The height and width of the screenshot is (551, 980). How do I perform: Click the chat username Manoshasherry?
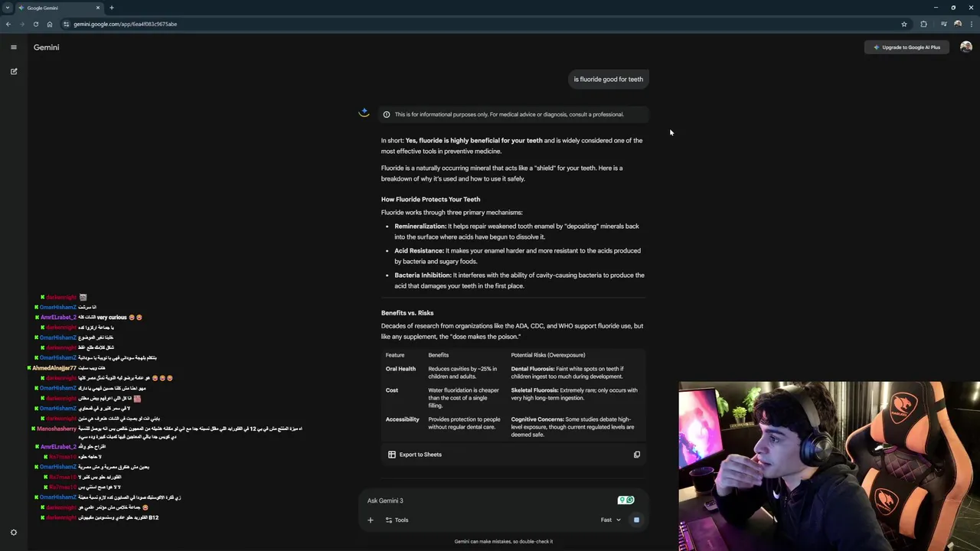click(x=57, y=429)
